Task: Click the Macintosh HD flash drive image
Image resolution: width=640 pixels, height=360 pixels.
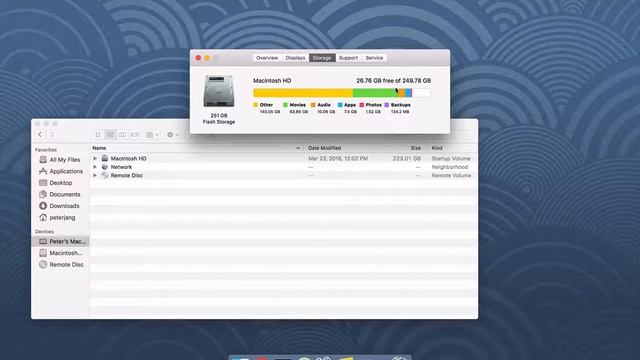Action: (219, 91)
